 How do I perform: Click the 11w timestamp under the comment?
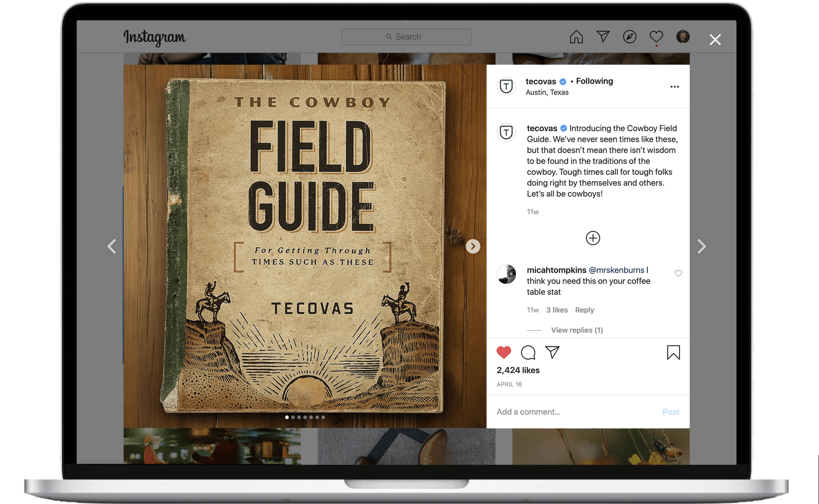point(533,310)
